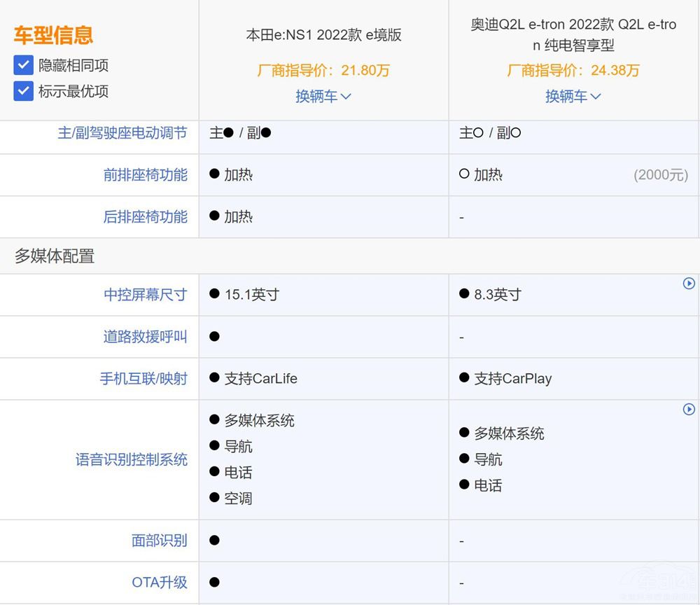This screenshot has width=700, height=605.
Task: Click the Audi 厂商指导价 24.38万 price
Action: click(573, 71)
